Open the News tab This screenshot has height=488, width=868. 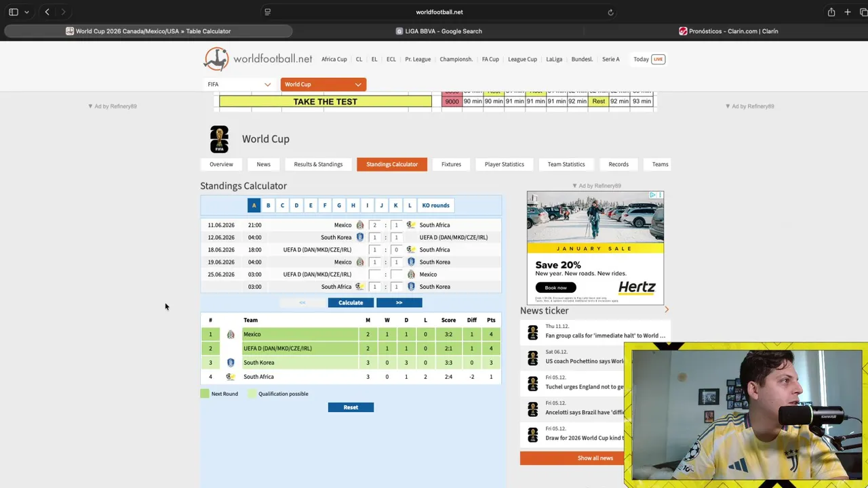(263, 164)
